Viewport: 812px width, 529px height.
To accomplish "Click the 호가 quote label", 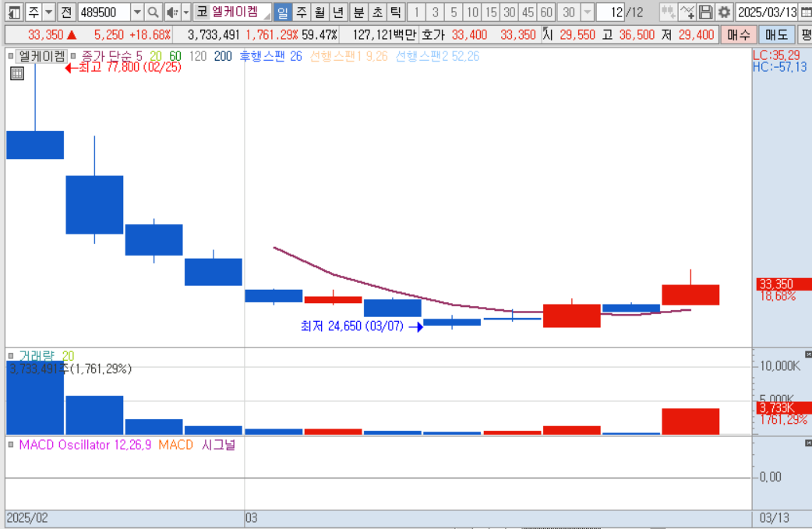I will coord(433,35).
